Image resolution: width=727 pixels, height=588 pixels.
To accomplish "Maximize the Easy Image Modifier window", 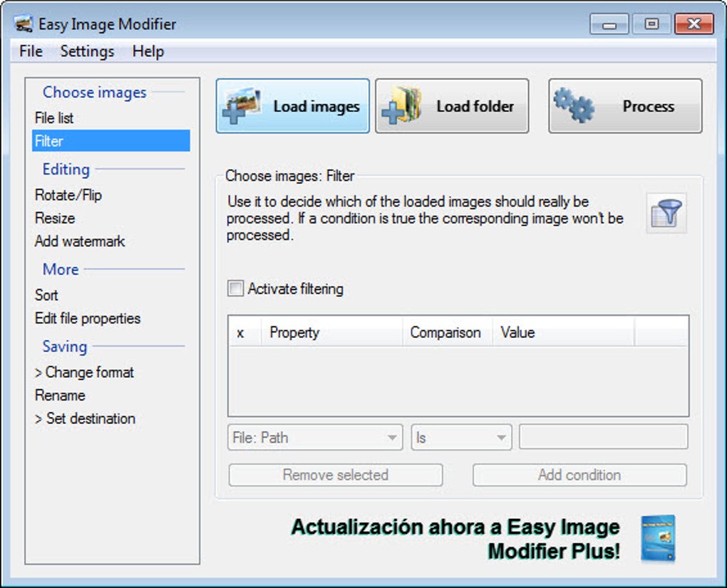I will tap(651, 24).
